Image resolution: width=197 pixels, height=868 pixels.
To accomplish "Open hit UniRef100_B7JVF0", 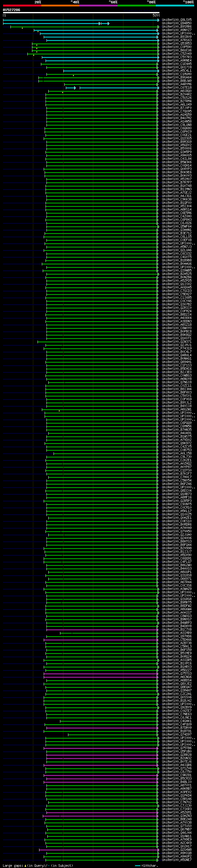I will tap(176, 108).
